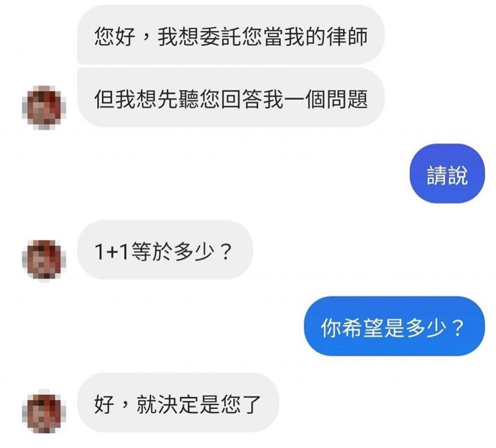Viewport: 496px width, 448px height.
Task: Tap the blue 你希望是多少？ reply bubble
Action: (x=394, y=326)
